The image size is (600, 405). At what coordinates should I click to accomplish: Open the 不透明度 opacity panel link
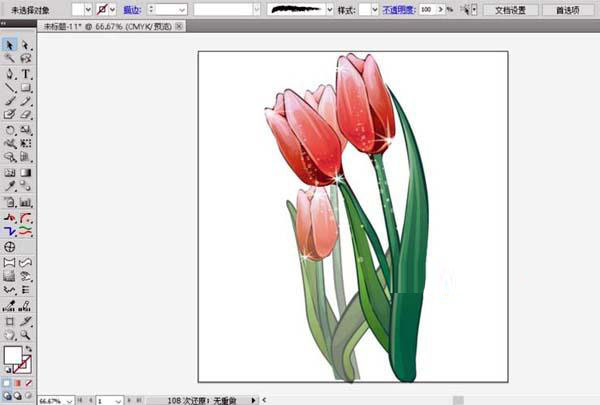399,10
